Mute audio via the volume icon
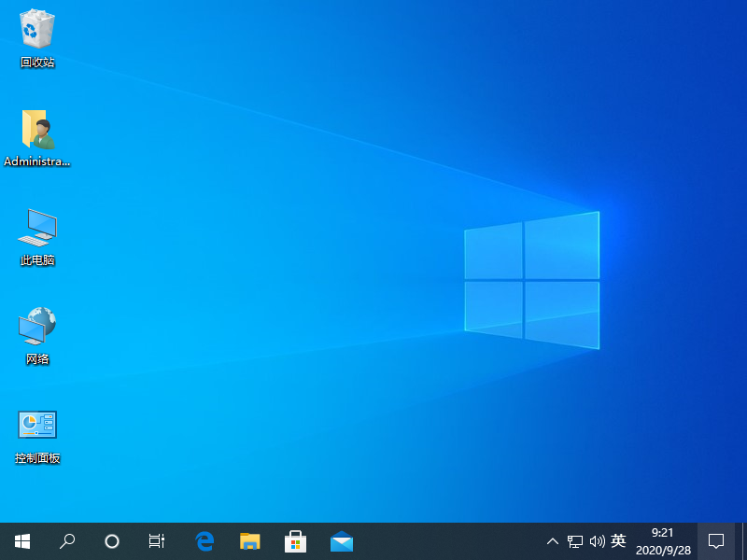Image resolution: width=747 pixels, height=560 pixels. click(x=597, y=541)
